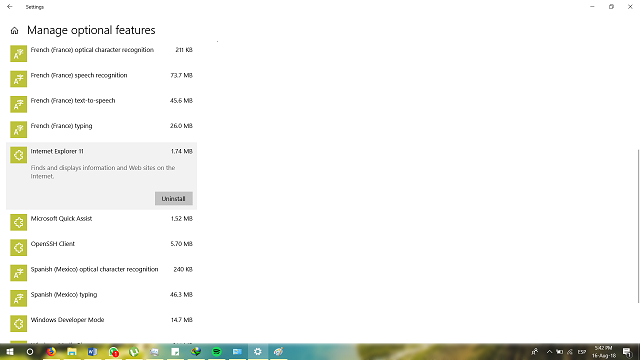Select Spanish (Mexico) optical character recognition entry
The image size is (640, 360).
click(102, 273)
